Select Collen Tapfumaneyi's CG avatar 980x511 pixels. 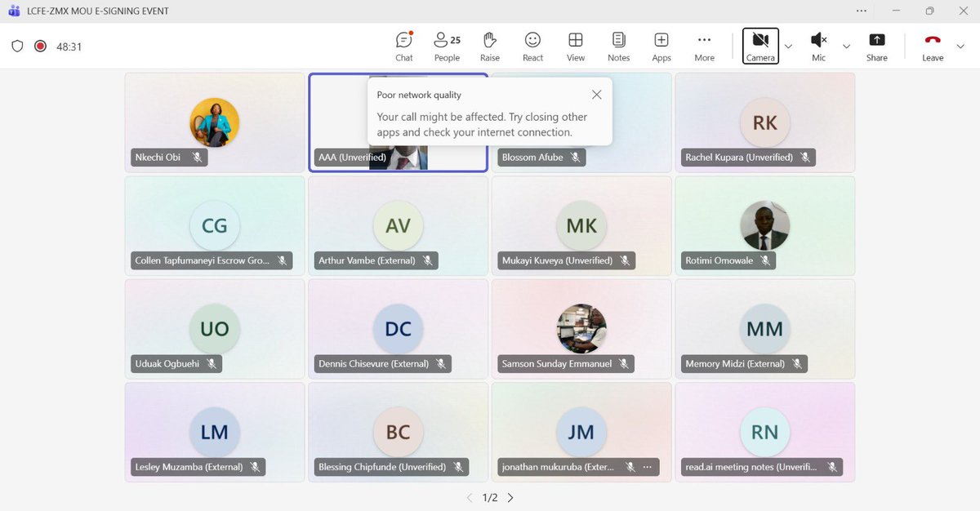tap(215, 226)
